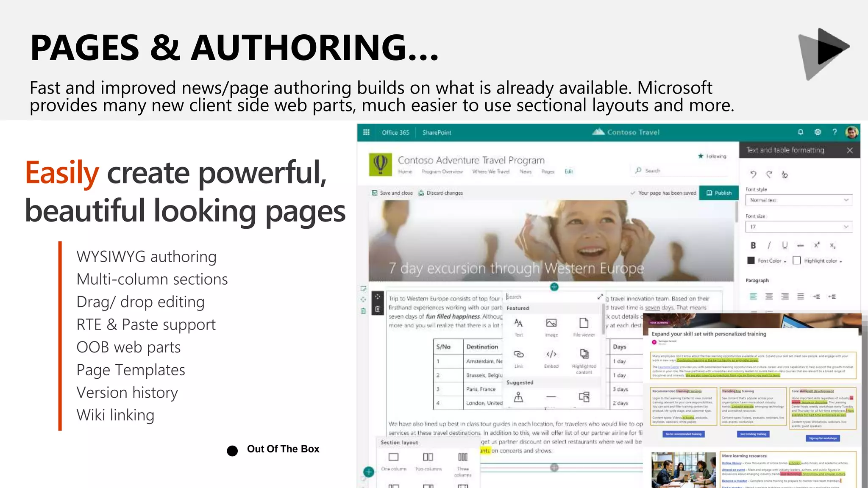The height and width of the screenshot is (488, 868).
Task: Click the black font color swatch
Action: (751, 261)
